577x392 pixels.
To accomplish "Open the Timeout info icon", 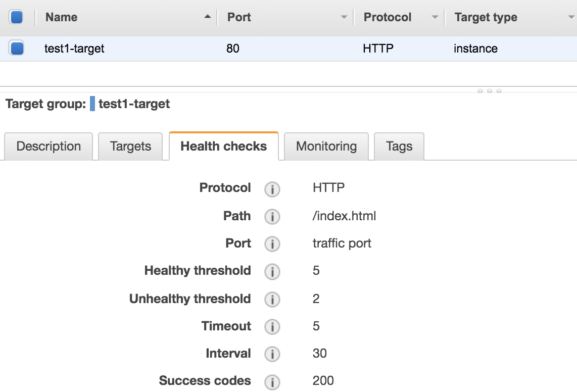I will click(272, 326).
